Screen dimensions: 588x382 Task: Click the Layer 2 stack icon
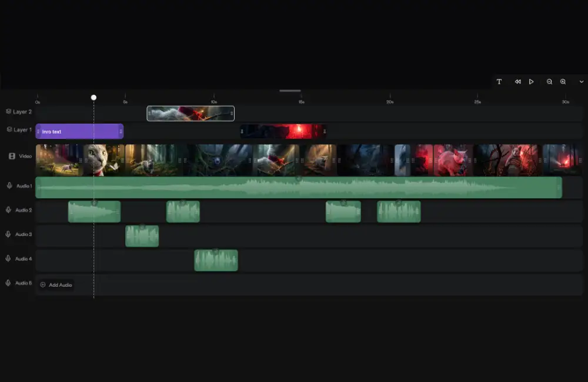9,111
